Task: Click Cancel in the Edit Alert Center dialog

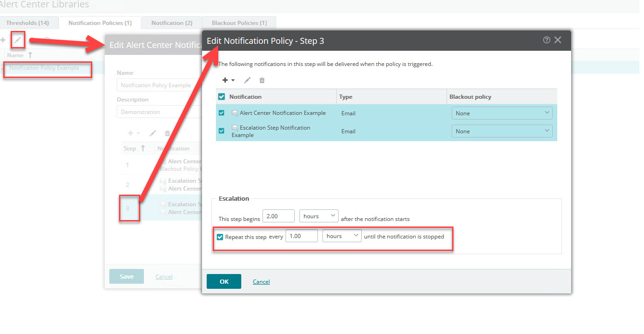Action: (x=164, y=276)
